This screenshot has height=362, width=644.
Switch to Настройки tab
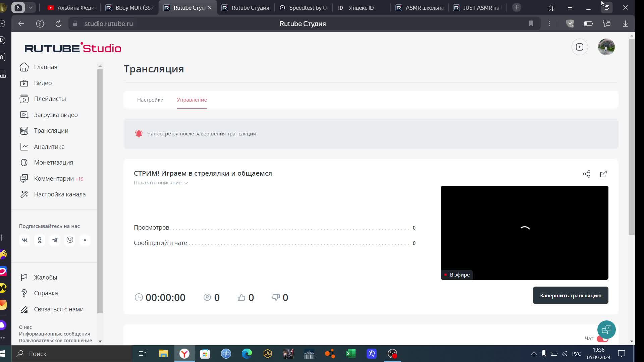[150, 100]
